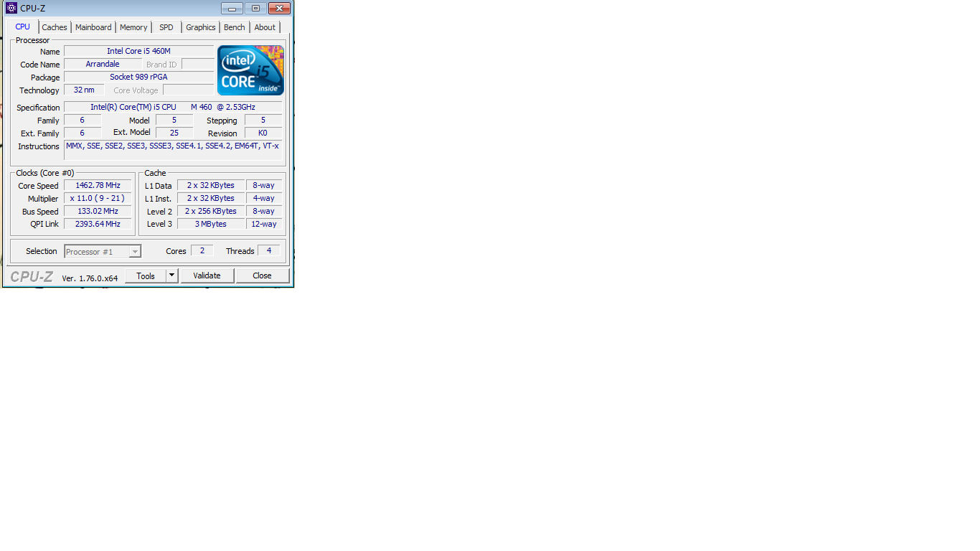Click the Technology value '32 nm'
The image size is (980, 551).
[x=84, y=90]
